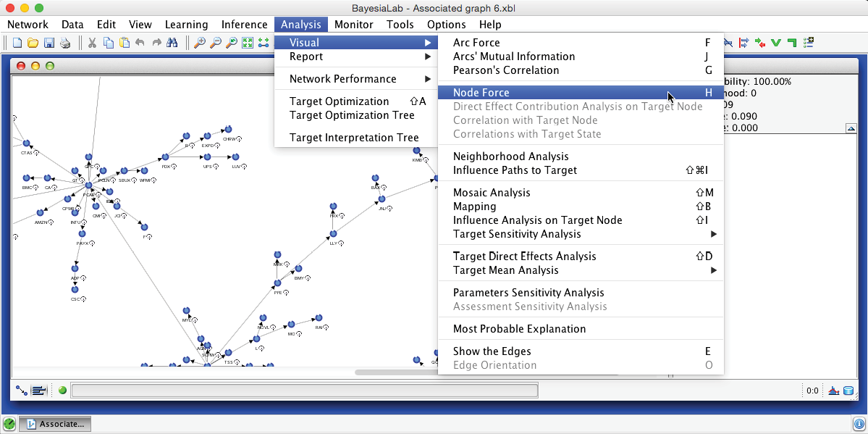The height and width of the screenshot is (434, 868).
Task: Select Node Force from Visual submenu
Action: pos(481,93)
